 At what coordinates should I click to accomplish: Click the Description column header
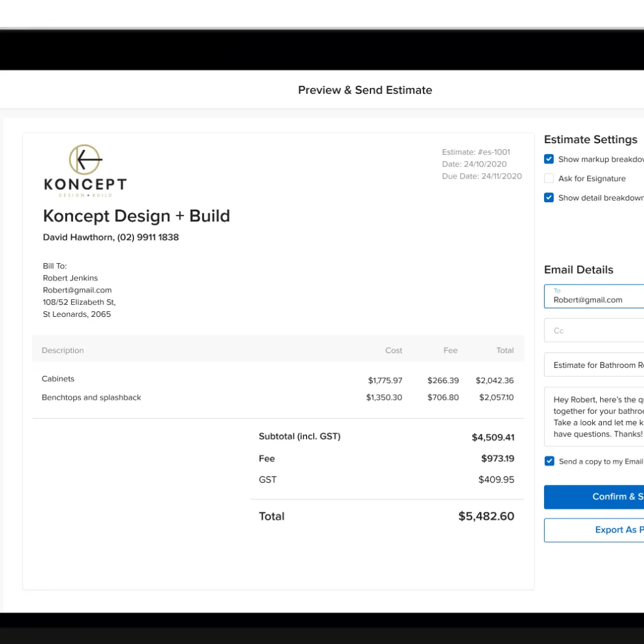pos(62,350)
